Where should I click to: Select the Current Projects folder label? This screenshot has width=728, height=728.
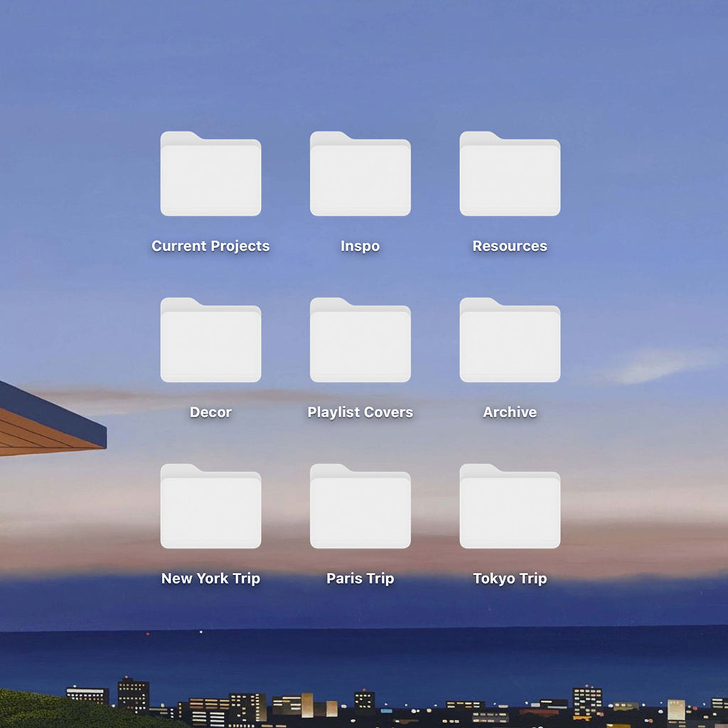[x=210, y=246]
